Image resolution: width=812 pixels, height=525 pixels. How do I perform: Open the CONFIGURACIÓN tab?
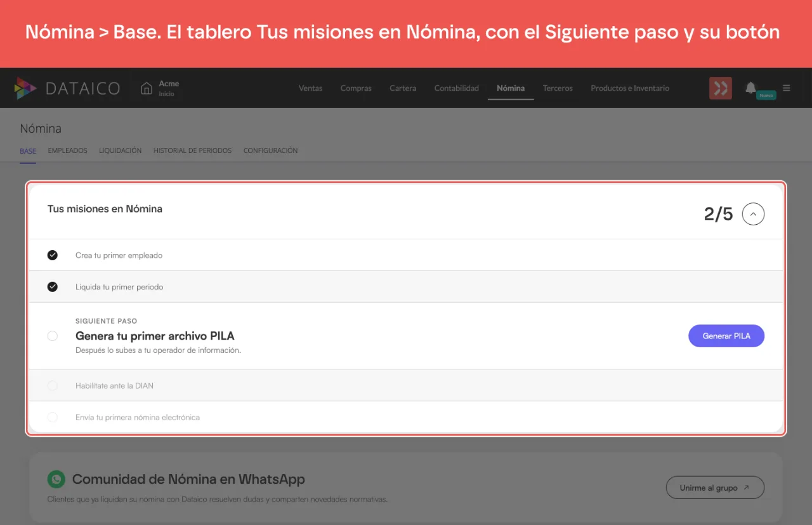[270, 151]
